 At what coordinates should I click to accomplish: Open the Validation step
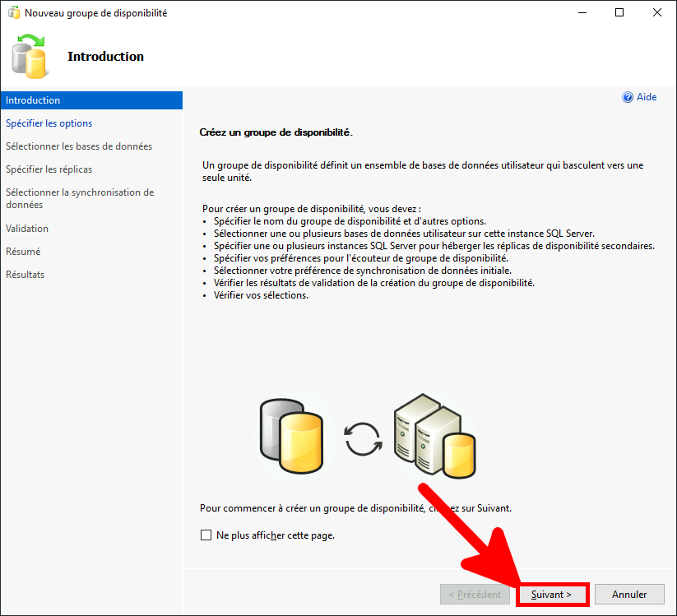click(x=30, y=228)
